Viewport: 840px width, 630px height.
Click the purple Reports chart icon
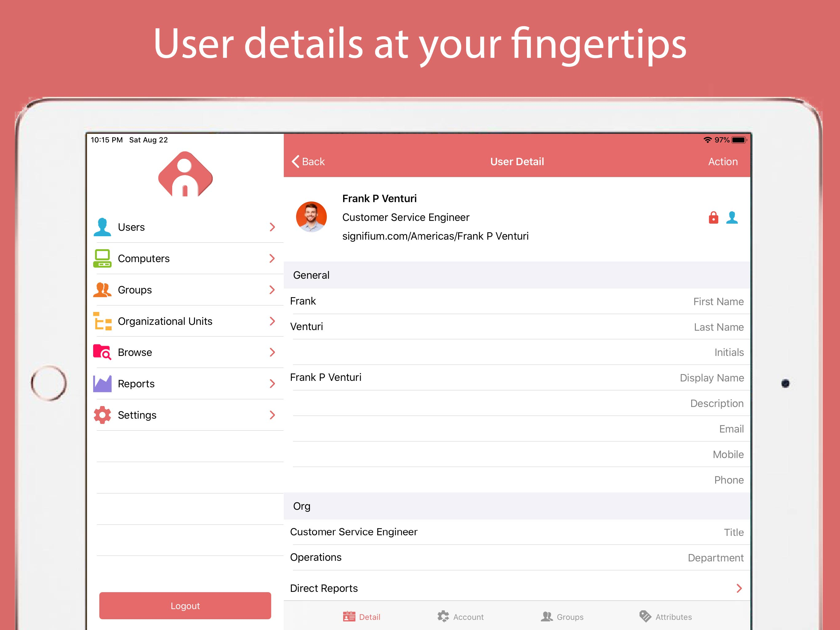tap(102, 384)
